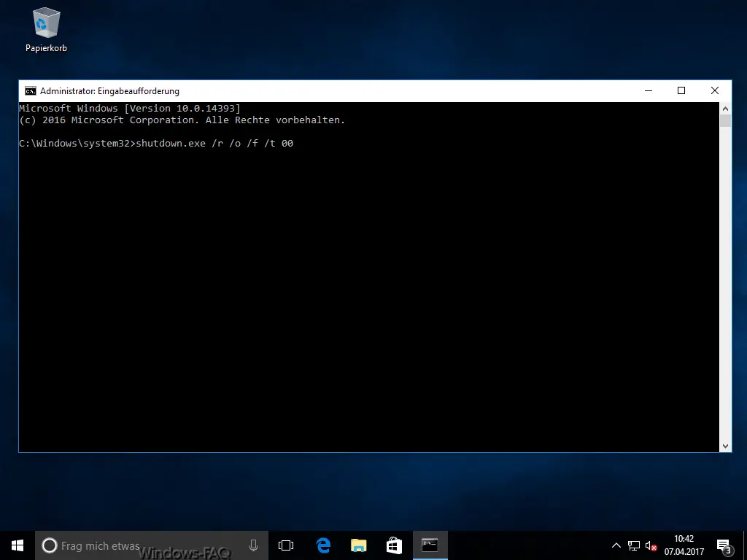Open Task View from the taskbar

pos(286,545)
